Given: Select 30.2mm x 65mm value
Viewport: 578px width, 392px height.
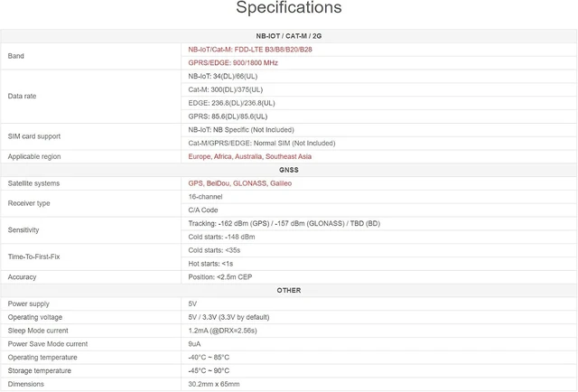Looking at the screenshot, I should (214, 384).
